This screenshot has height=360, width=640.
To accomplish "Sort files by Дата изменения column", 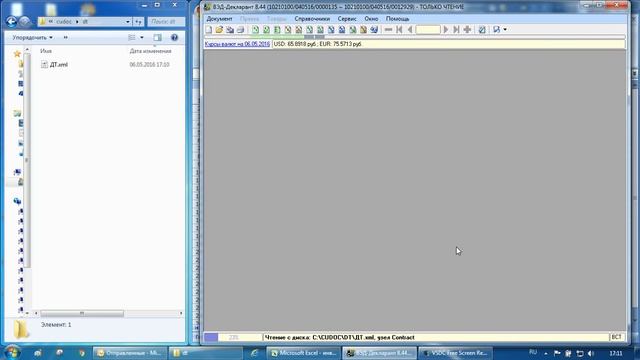I will 150,51.
